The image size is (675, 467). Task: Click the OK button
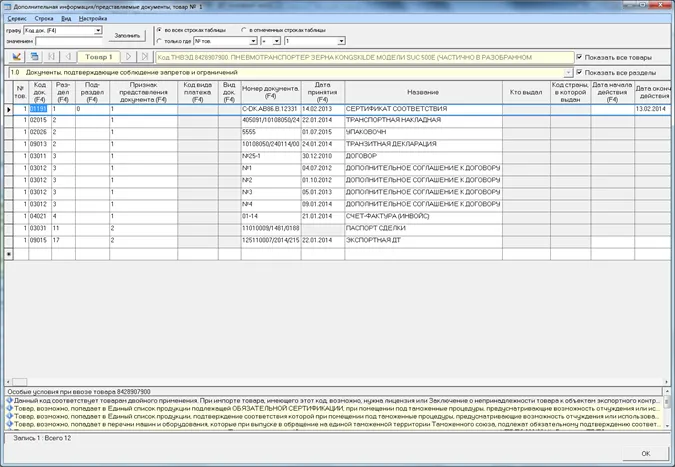point(646,454)
